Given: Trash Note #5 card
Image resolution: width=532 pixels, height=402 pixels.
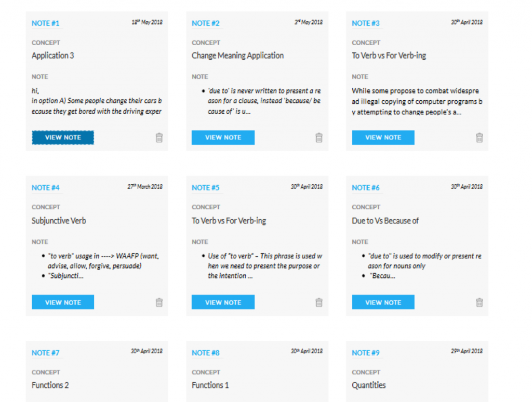Looking at the screenshot, I should (319, 302).
